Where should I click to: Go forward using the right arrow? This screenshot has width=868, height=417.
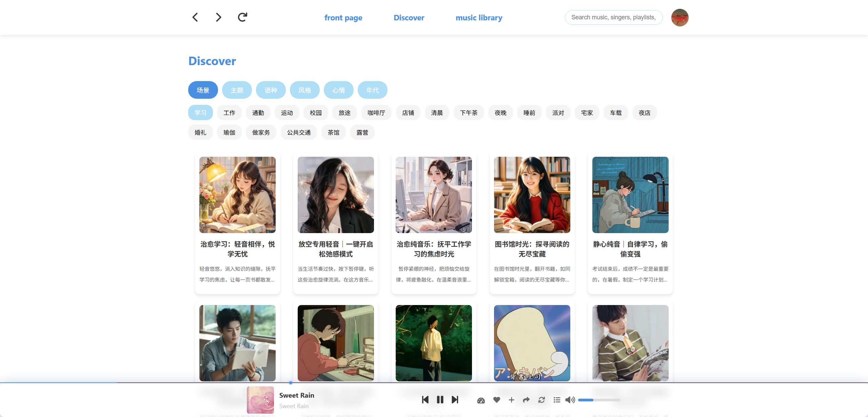(219, 17)
